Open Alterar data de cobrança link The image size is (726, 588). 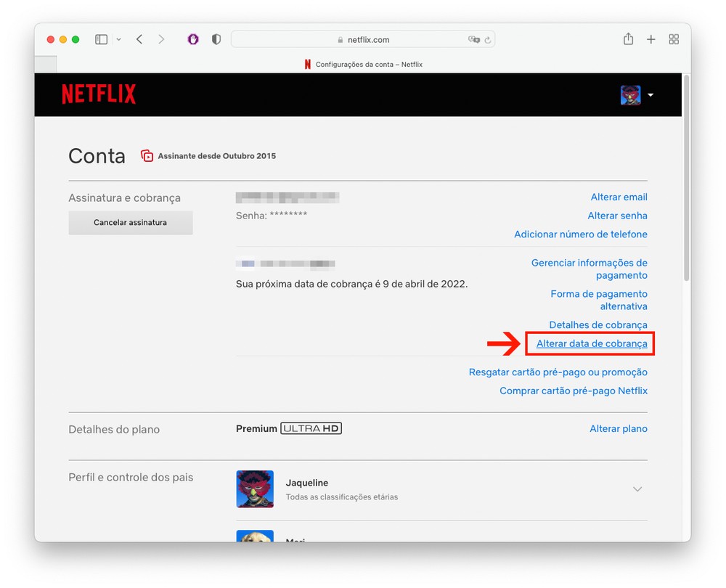click(591, 343)
